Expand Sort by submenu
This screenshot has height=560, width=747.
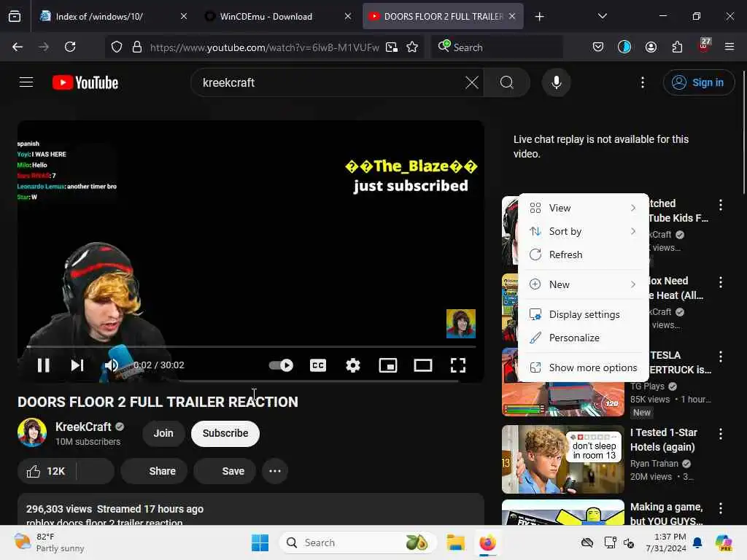coord(583,231)
